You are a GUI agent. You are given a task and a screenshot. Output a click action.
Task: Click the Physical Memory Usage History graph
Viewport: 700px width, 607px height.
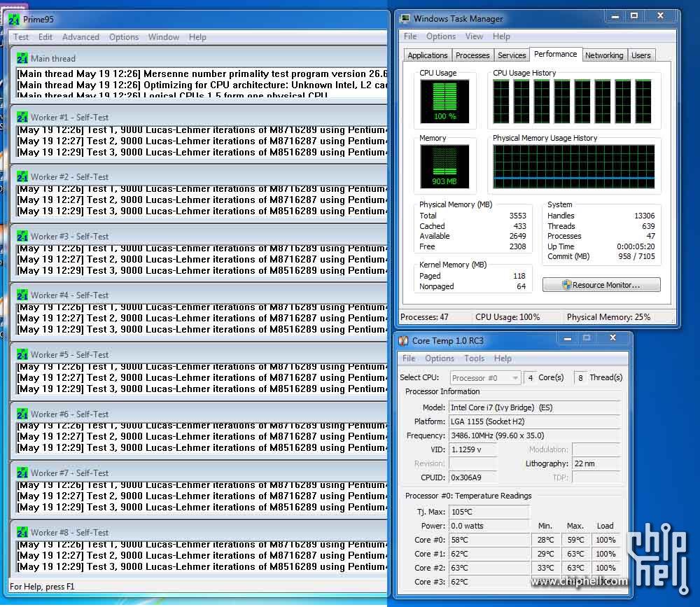pos(574,167)
